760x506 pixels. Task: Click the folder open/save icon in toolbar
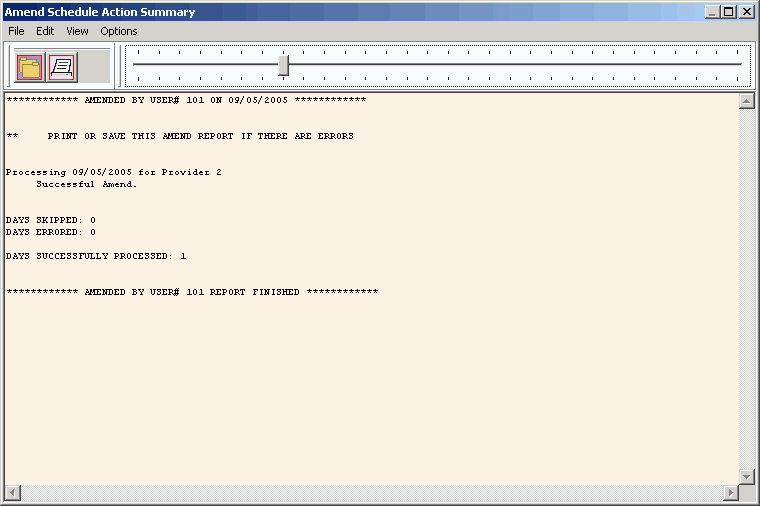30,67
